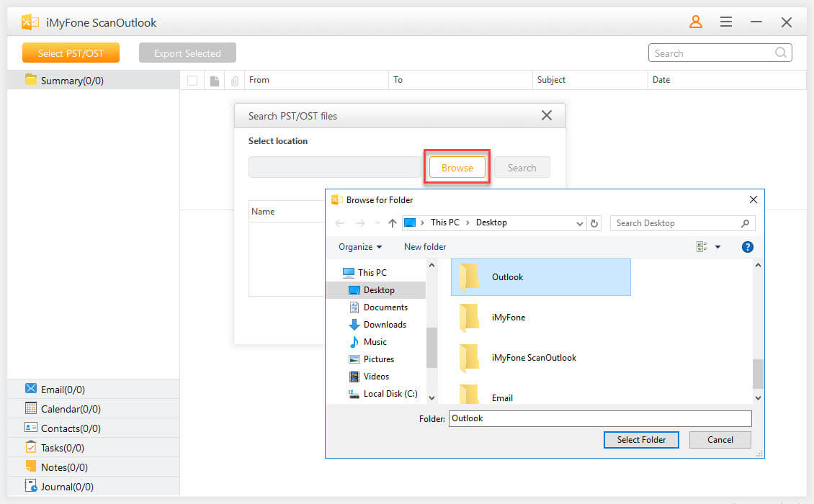Open the blue help question icon
This screenshot has width=814, height=504.
pyautogui.click(x=747, y=247)
